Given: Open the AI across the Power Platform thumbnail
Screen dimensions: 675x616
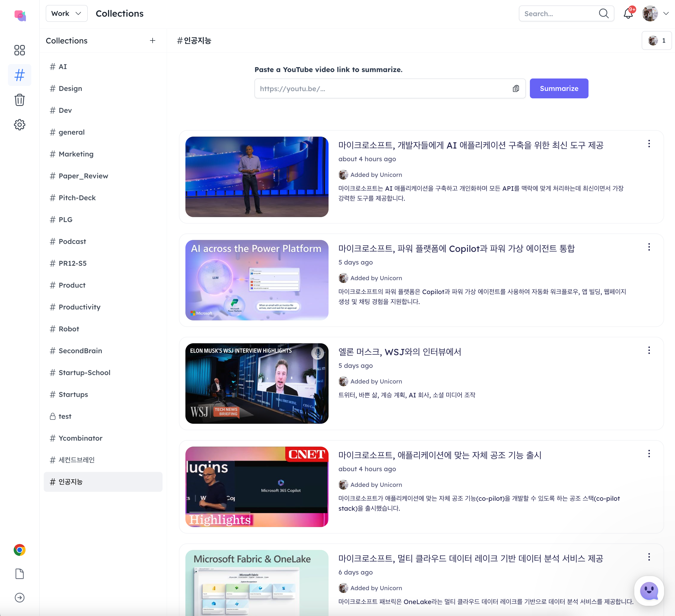Looking at the screenshot, I should (x=257, y=280).
